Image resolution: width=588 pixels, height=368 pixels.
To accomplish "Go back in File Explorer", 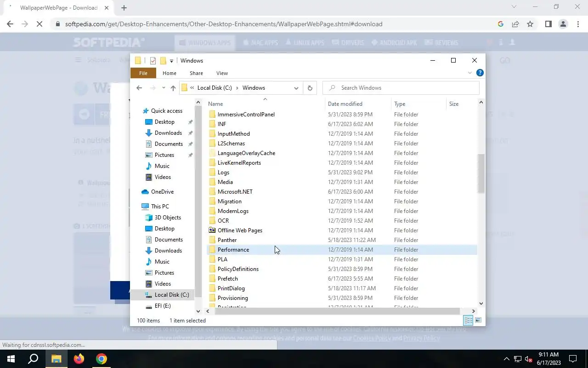I will [139, 88].
